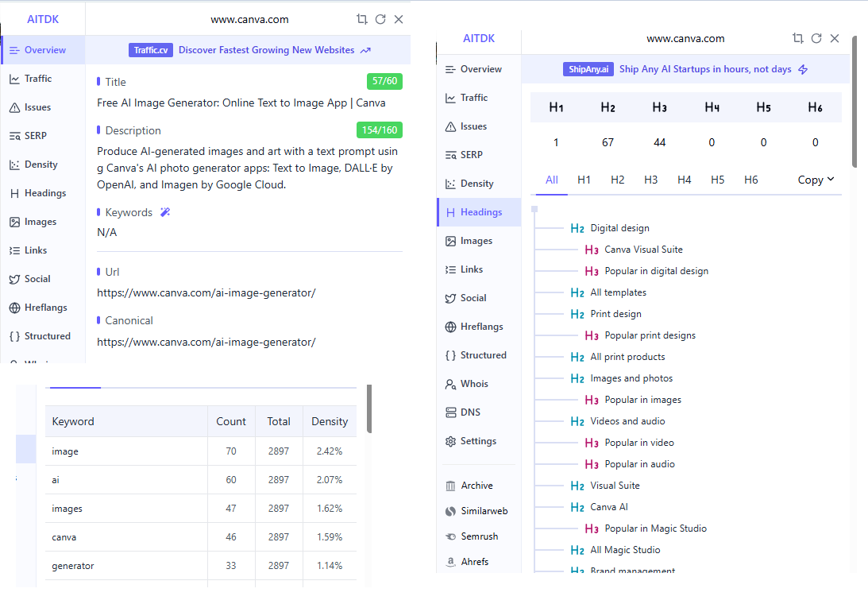The image size is (868, 604).
Task: Open Overview in the Headings window sidebar
Action: click(480, 69)
